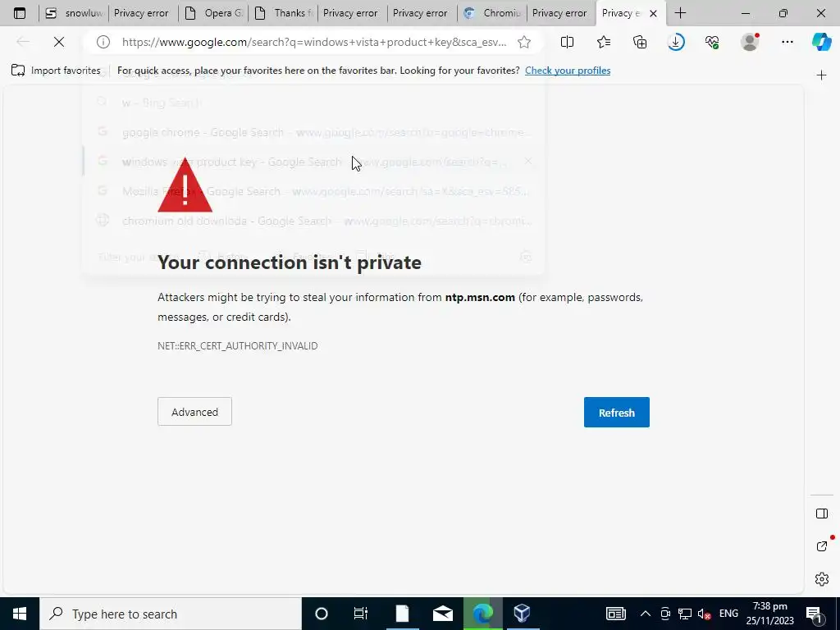840x630 pixels.
Task: Focus the address bar URL
Action: 314,42
